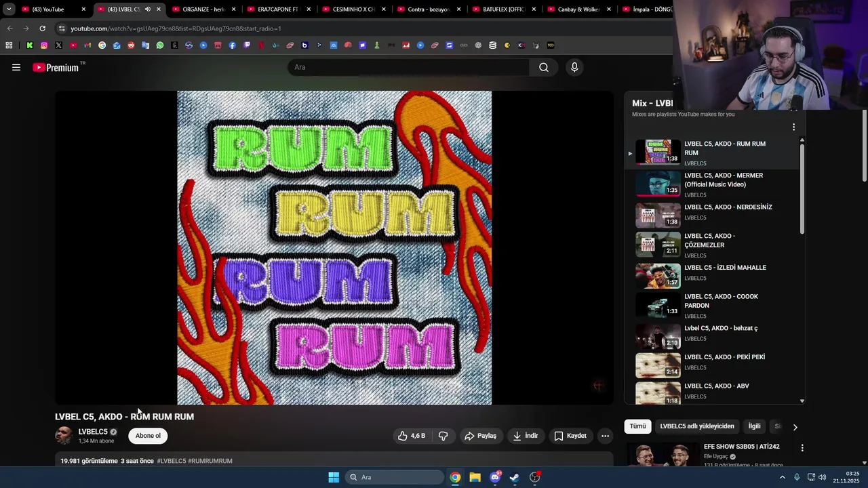This screenshot has width=868, height=488.
Task: Open the Google bookmark icon
Action: [x=102, y=45]
